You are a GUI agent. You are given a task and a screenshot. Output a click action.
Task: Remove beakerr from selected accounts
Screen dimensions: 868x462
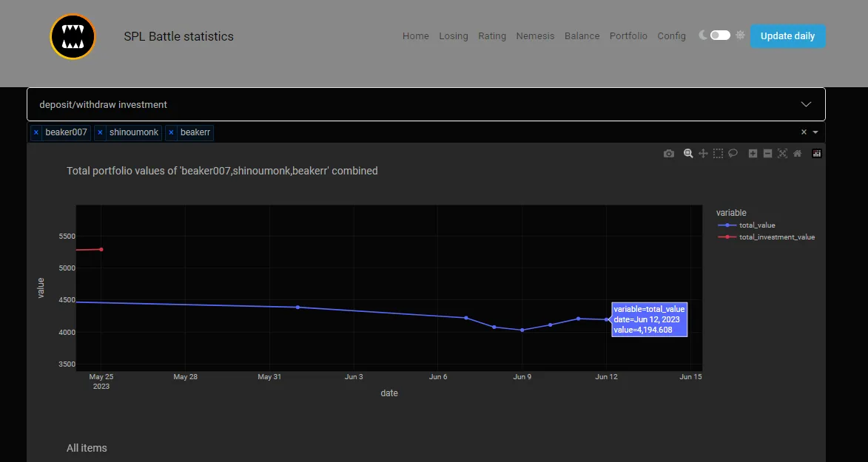(171, 133)
